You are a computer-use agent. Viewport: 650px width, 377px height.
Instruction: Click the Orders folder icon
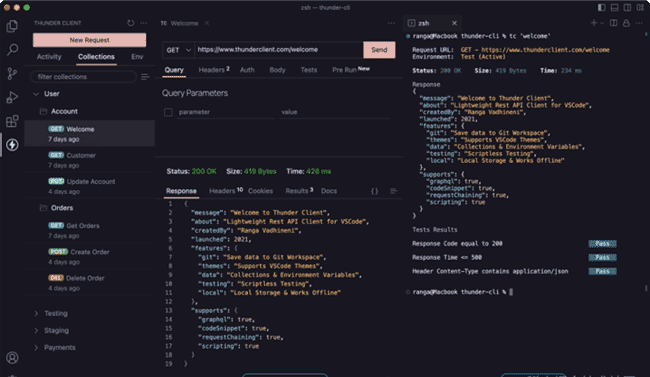point(43,208)
